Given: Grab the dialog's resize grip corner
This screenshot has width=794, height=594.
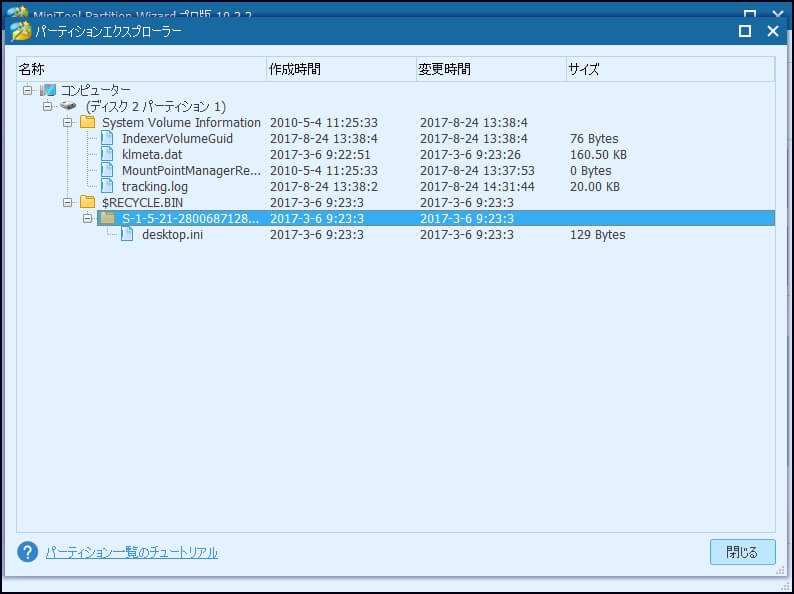Looking at the screenshot, I should tap(780, 571).
